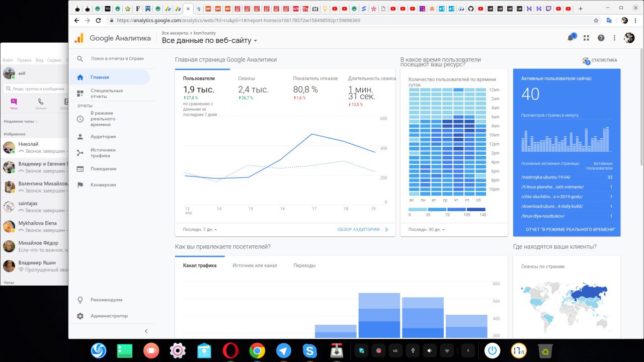Image resolution: width=644 pixels, height=362 pixels.
Task: Open Skype from the dock
Action: 310,350
